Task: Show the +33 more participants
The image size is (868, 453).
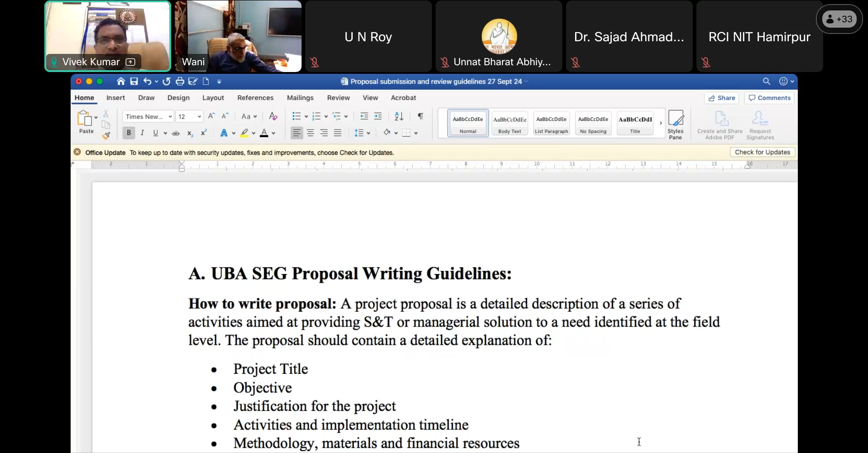Action: pyautogui.click(x=839, y=19)
